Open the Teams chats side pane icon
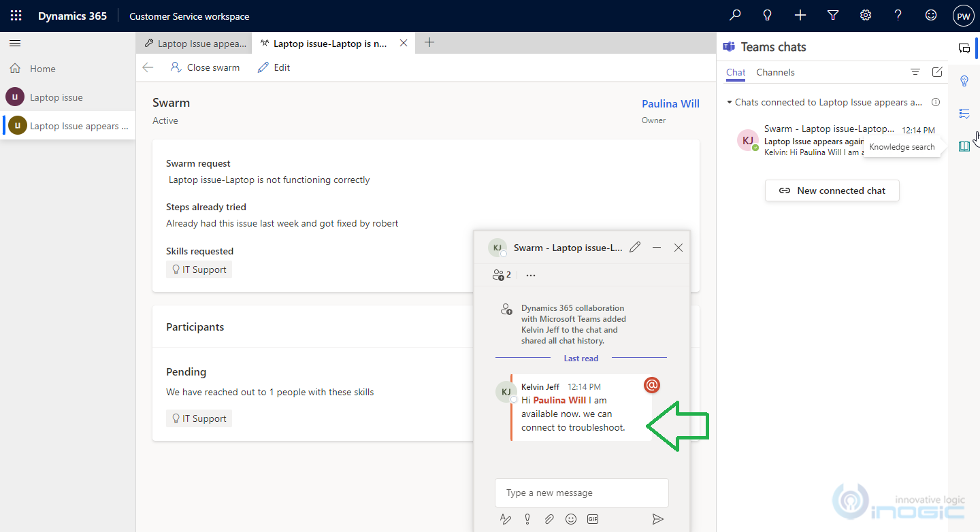Screen dimensions: 980x532 [964, 48]
